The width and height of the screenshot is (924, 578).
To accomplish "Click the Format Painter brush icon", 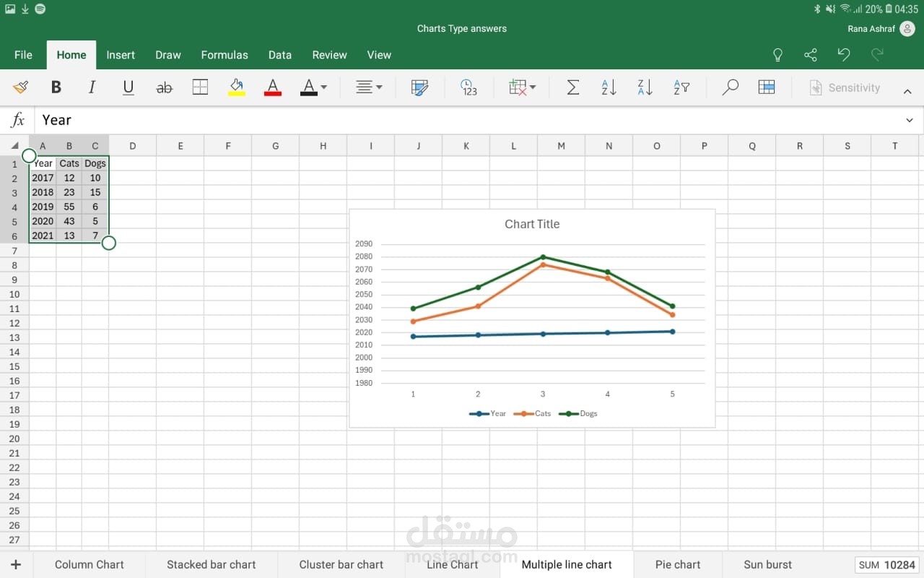I will point(20,87).
